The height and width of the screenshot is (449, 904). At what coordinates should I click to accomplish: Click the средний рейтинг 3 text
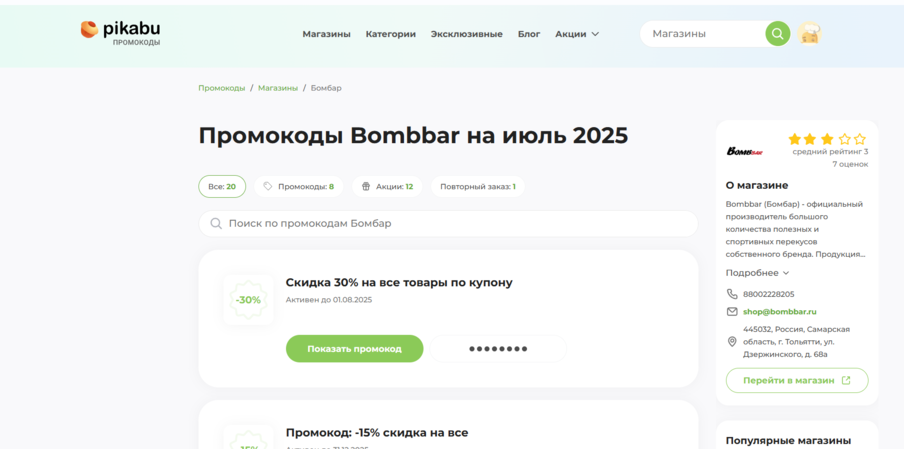coord(830,152)
